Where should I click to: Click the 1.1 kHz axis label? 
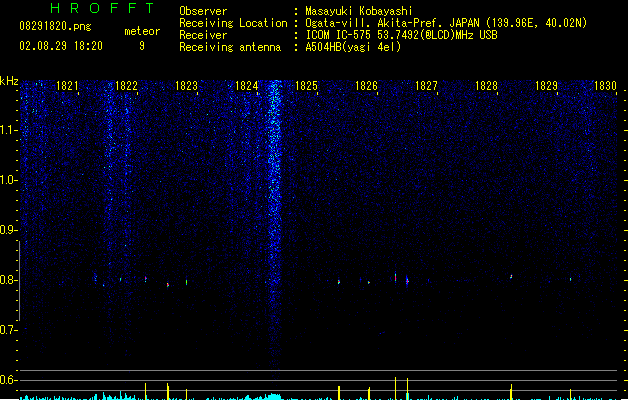(x=9, y=130)
